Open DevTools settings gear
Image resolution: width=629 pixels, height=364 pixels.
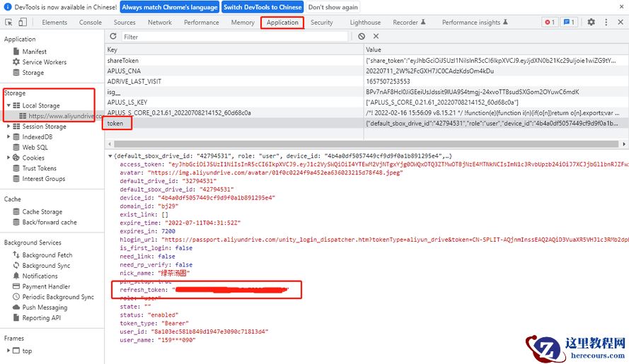click(x=592, y=23)
